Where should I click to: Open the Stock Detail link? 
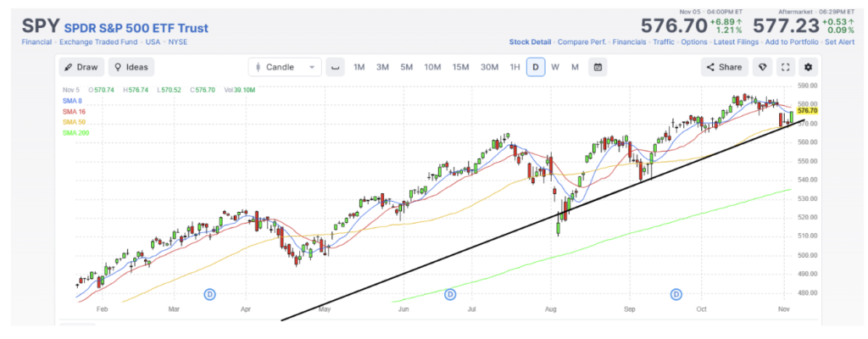(530, 42)
